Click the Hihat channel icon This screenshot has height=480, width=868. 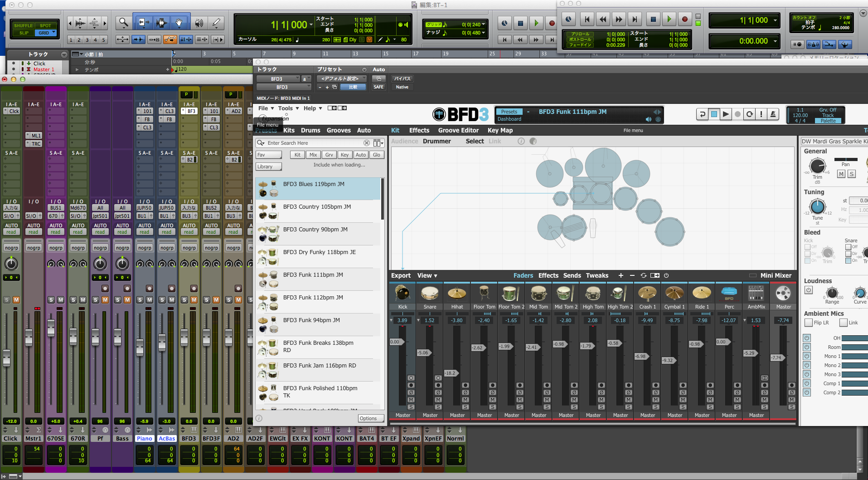pos(457,293)
